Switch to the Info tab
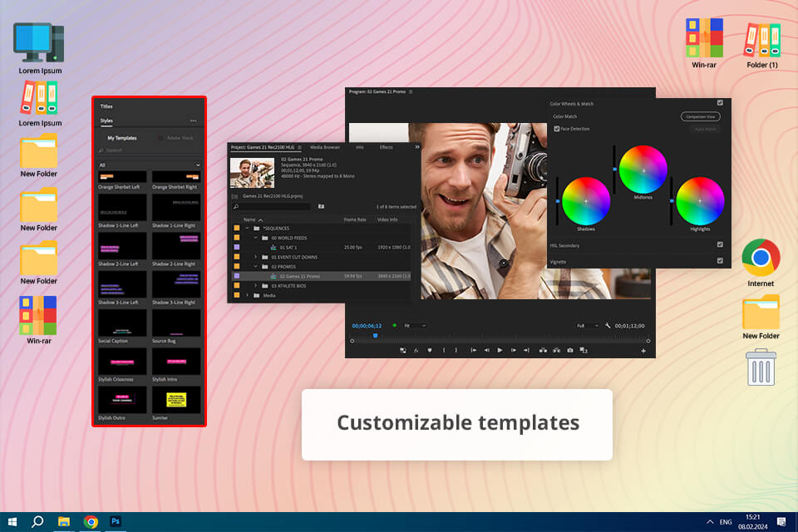Viewport: 798px width, 532px height. click(360, 147)
